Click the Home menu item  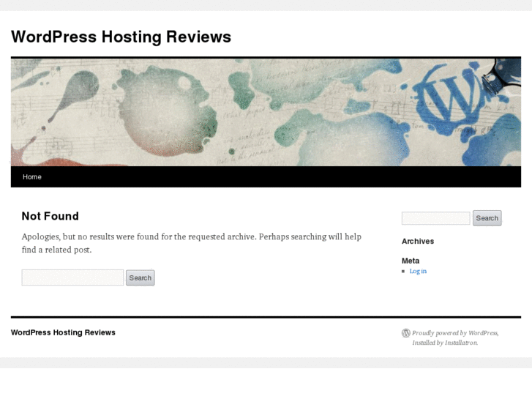pos(32,177)
